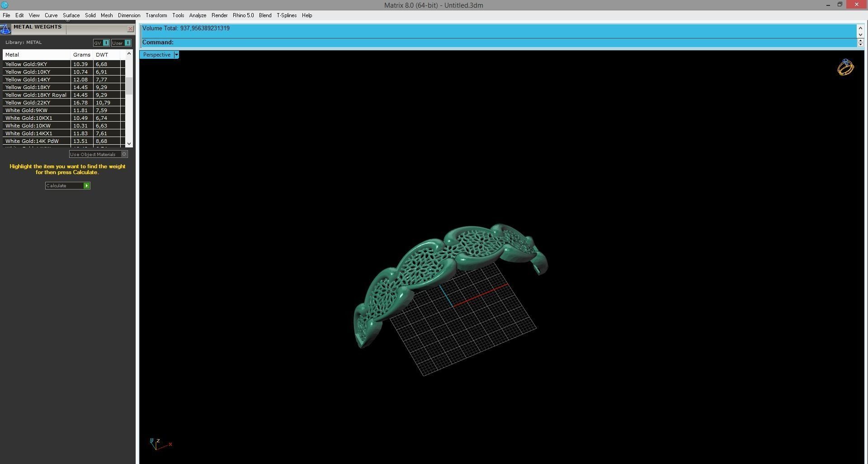Select the White Gold:10KW row
This screenshot has width=868, height=464.
click(x=64, y=126)
